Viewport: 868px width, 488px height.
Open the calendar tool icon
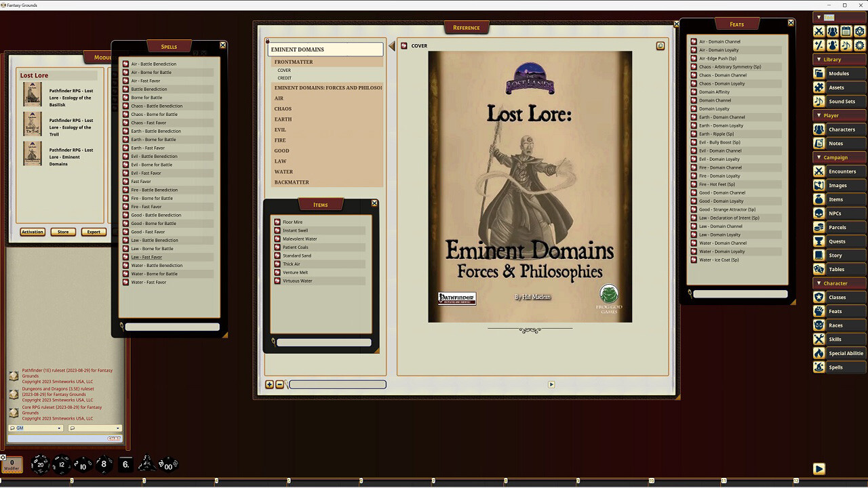(x=846, y=31)
